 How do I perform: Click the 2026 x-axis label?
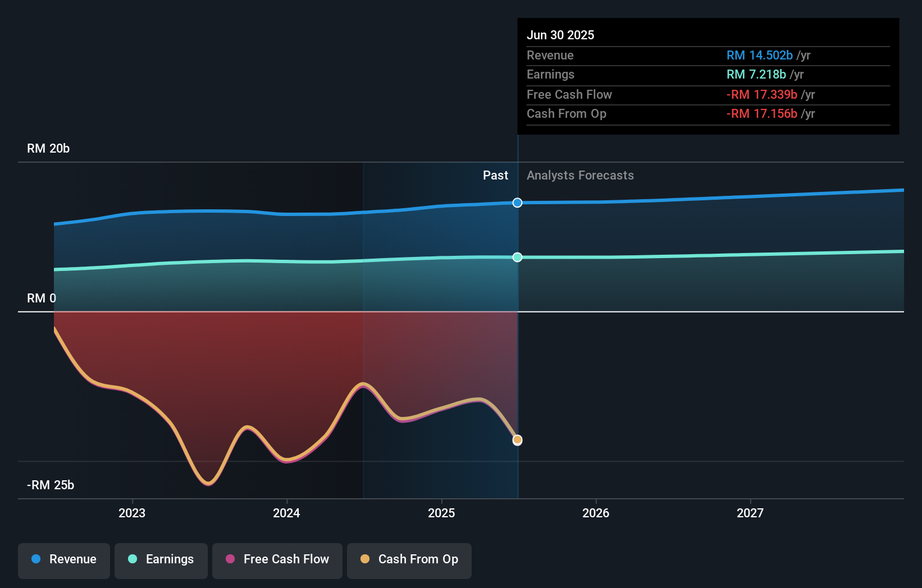click(x=596, y=513)
